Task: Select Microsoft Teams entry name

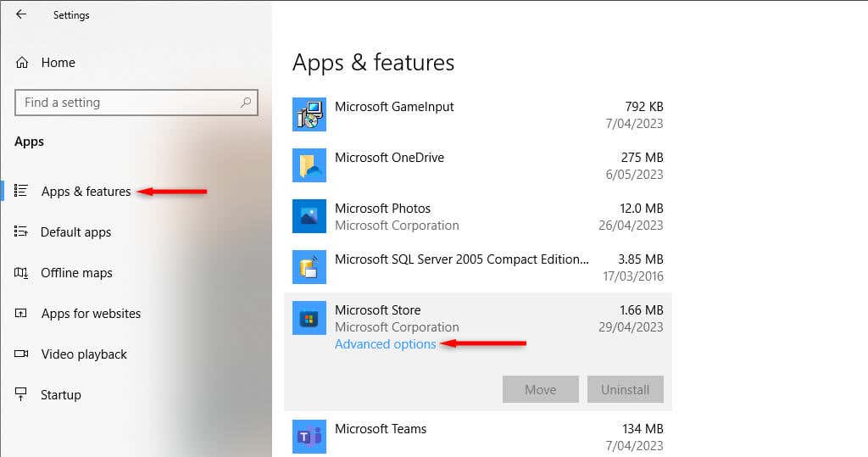Action: (x=381, y=429)
